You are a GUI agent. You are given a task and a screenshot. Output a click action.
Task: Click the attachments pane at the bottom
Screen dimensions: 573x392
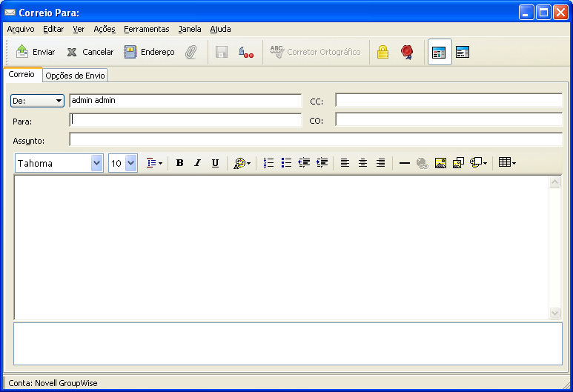point(288,344)
